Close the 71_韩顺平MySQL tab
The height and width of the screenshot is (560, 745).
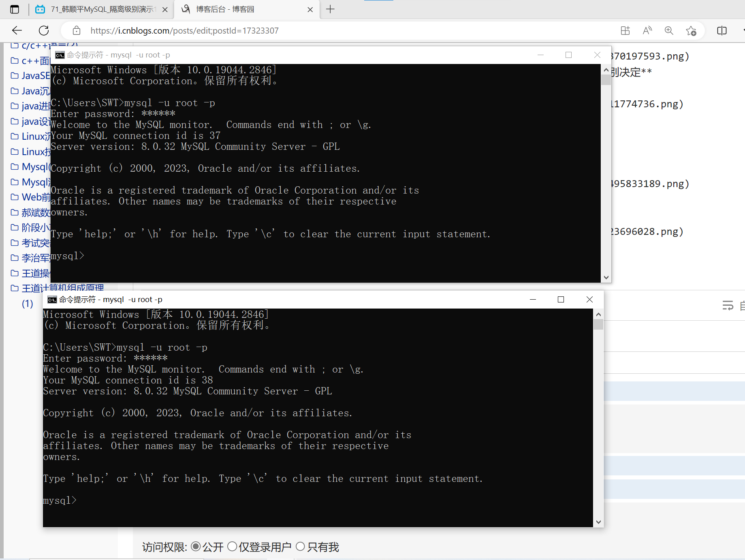click(x=165, y=9)
